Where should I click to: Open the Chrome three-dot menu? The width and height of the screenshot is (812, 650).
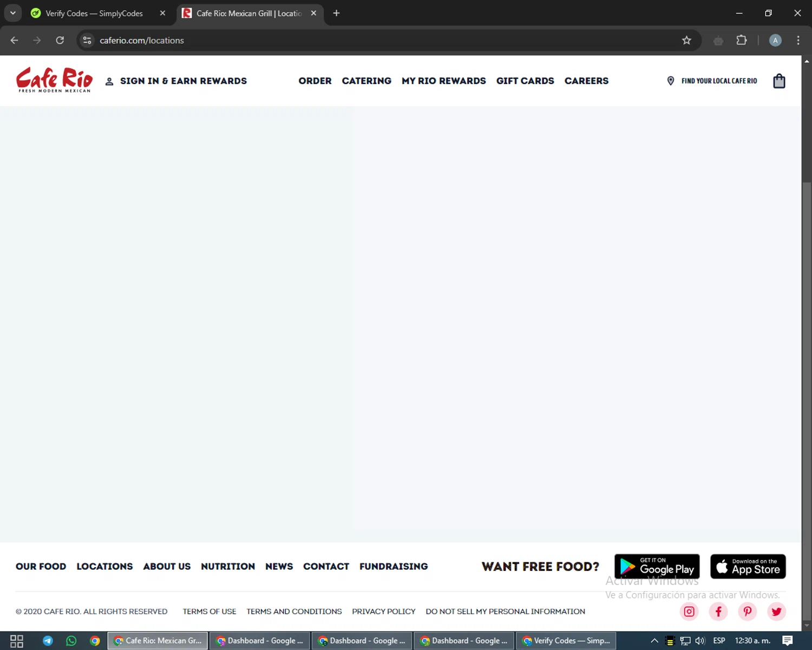click(798, 40)
